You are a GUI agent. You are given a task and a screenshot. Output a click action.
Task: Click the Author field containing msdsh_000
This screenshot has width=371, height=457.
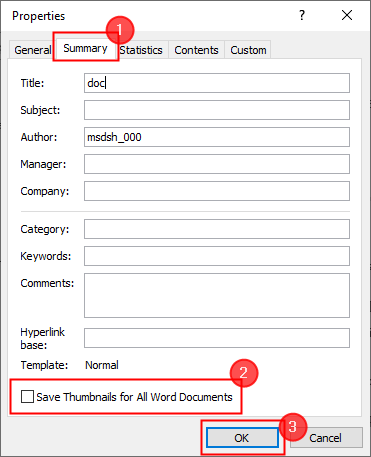pyautogui.click(x=217, y=137)
